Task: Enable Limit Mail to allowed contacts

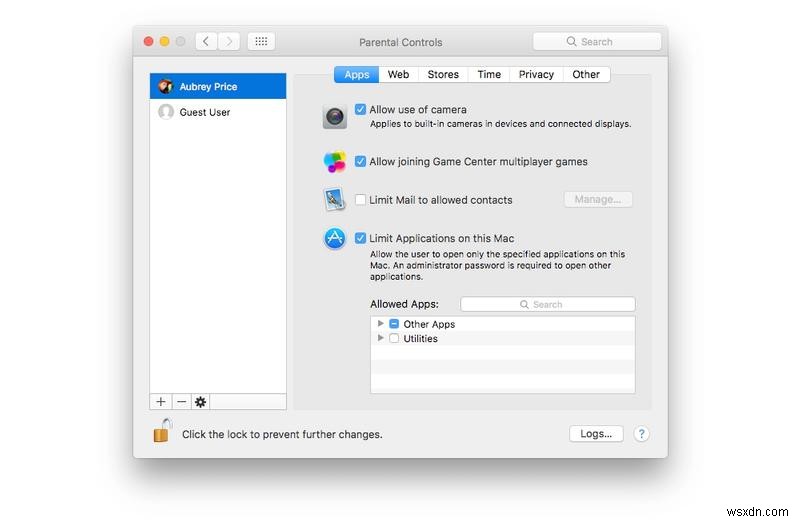Action: pos(361,200)
